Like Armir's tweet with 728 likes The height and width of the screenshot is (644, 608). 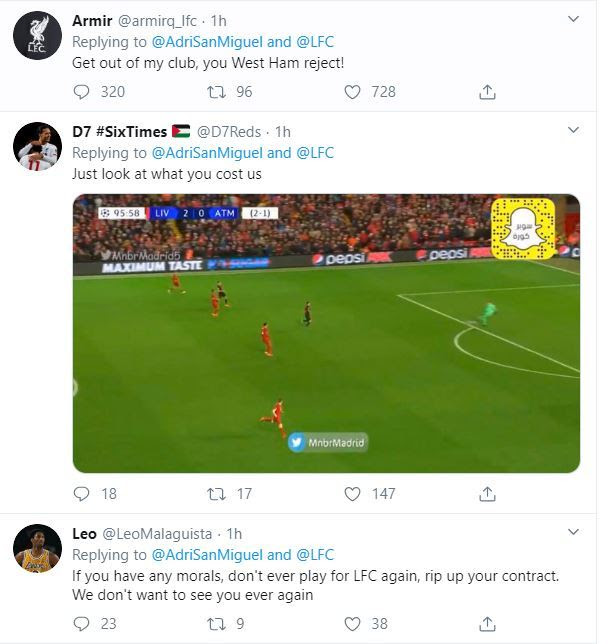[x=352, y=92]
